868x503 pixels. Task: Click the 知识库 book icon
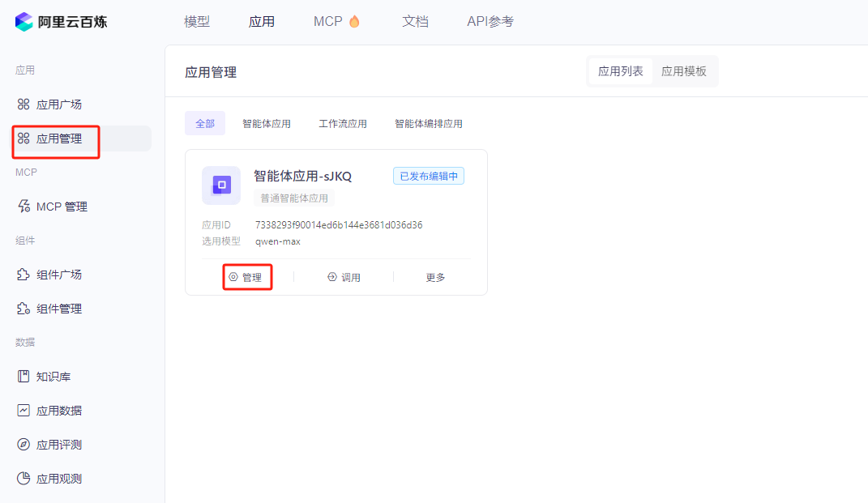point(24,377)
